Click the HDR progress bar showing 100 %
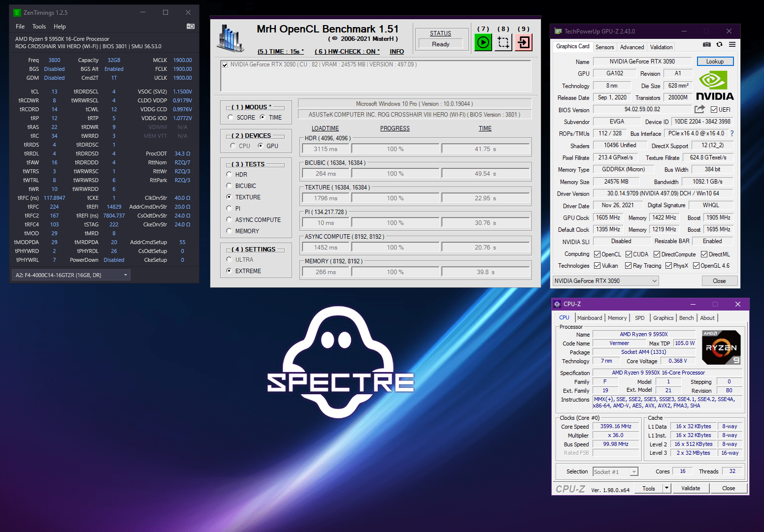 pyautogui.click(x=395, y=149)
